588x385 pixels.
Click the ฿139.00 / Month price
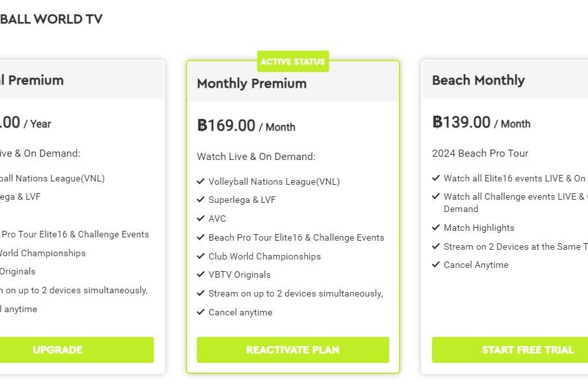pos(481,122)
